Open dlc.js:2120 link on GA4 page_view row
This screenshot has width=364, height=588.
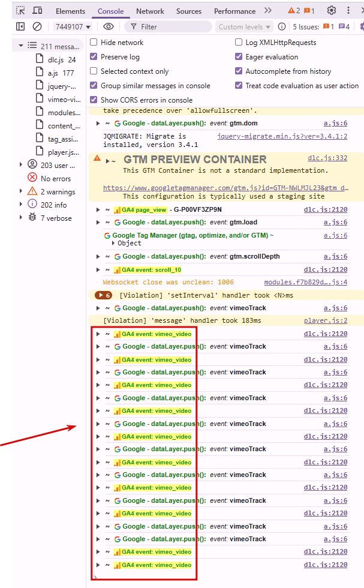click(x=326, y=209)
